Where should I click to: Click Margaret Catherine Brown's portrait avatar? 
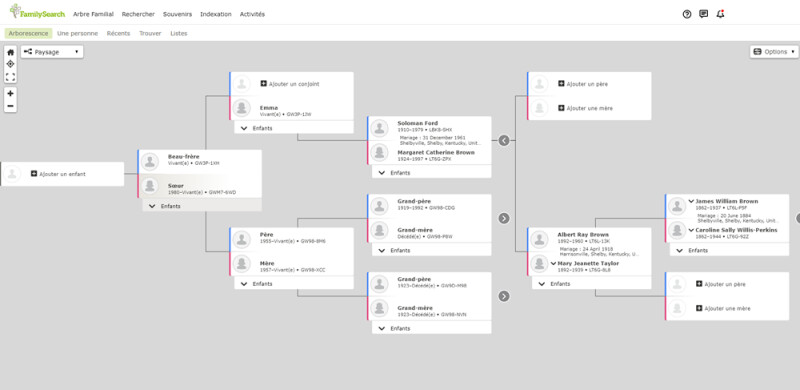click(x=379, y=152)
